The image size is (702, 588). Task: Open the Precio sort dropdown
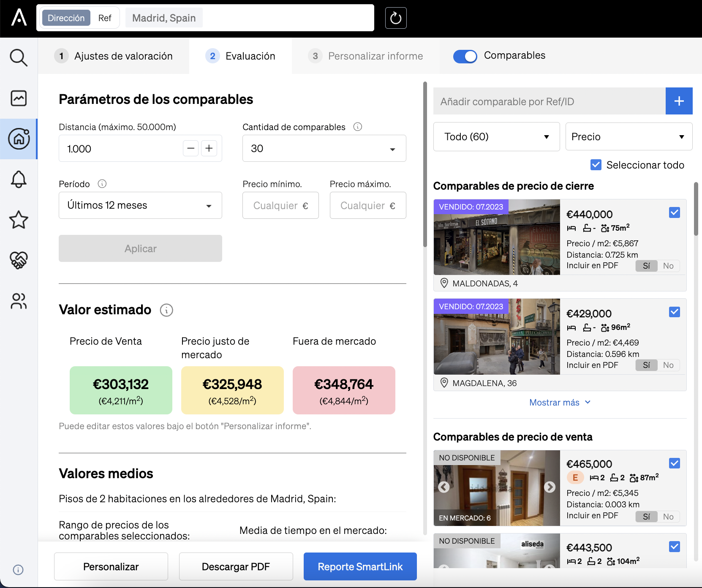629,136
